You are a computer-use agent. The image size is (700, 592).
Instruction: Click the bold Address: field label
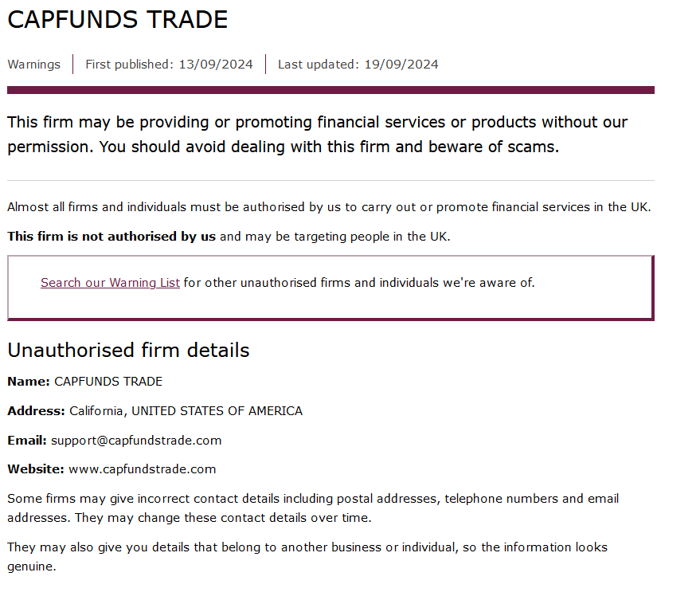pyautogui.click(x=36, y=411)
